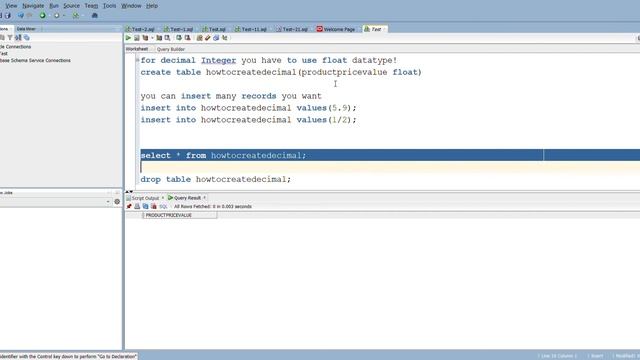Screen dimensions: 640x360
Task: Click the Explain Plan icon in the worksheet toolbar
Action: coord(145,38)
